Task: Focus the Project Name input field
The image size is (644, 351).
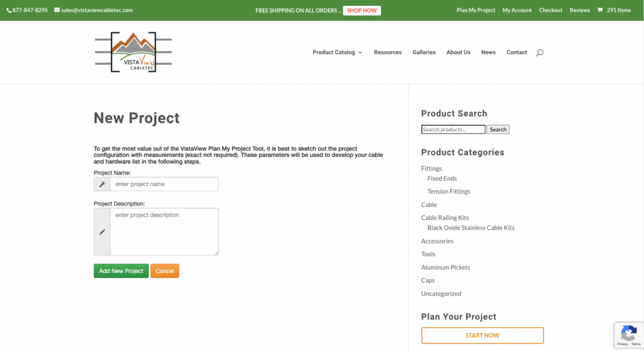Action: (164, 184)
